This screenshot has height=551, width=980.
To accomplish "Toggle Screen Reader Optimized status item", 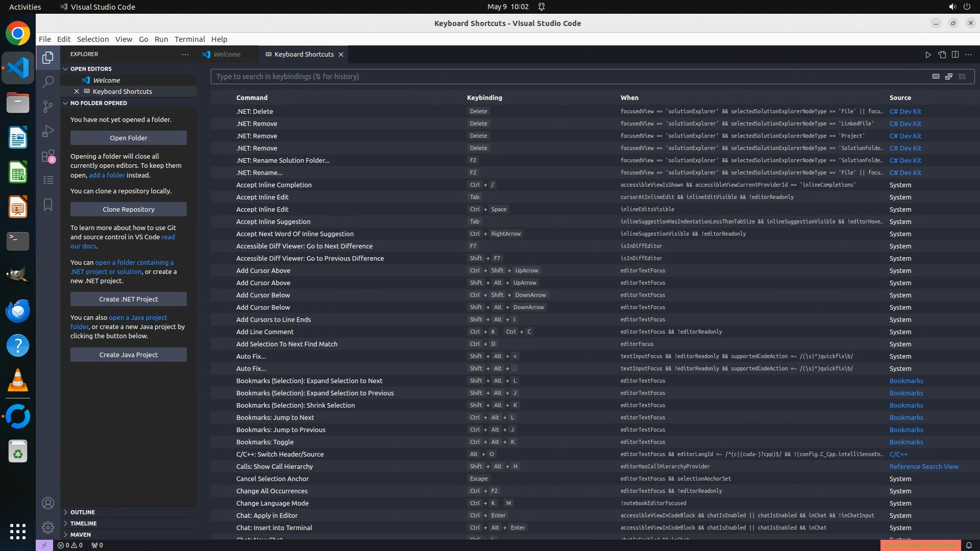I will (x=920, y=545).
